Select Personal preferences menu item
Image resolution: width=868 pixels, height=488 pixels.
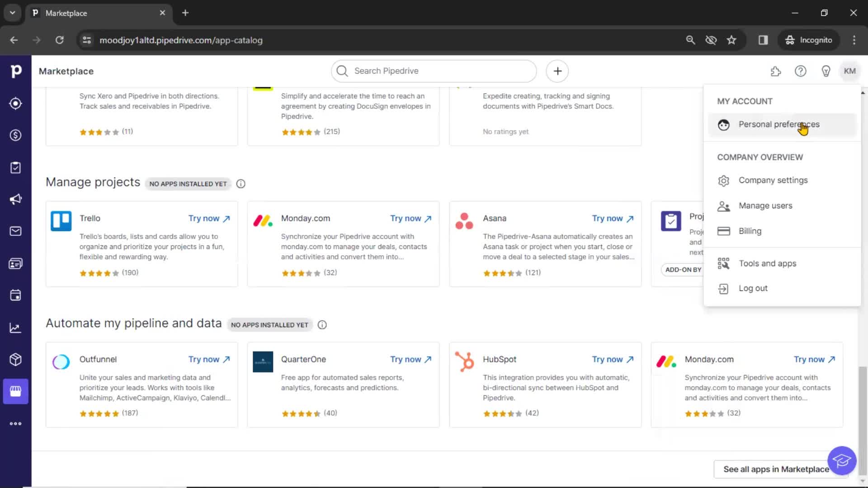coord(782,125)
